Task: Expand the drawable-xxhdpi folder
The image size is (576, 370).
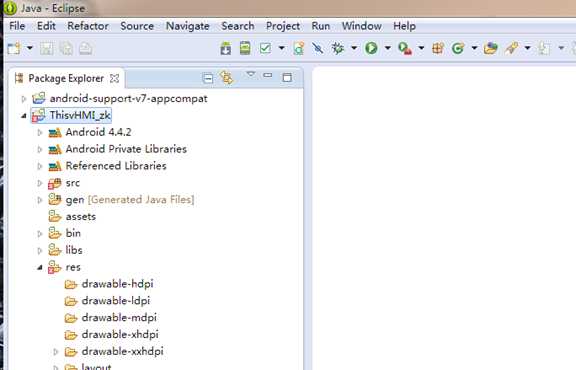Action: click(56, 352)
